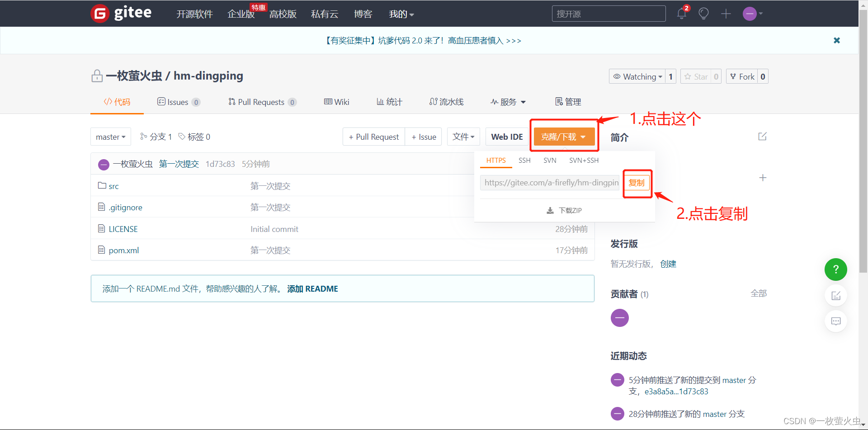Open the green help question mark button

pyautogui.click(x=836, y=269)
